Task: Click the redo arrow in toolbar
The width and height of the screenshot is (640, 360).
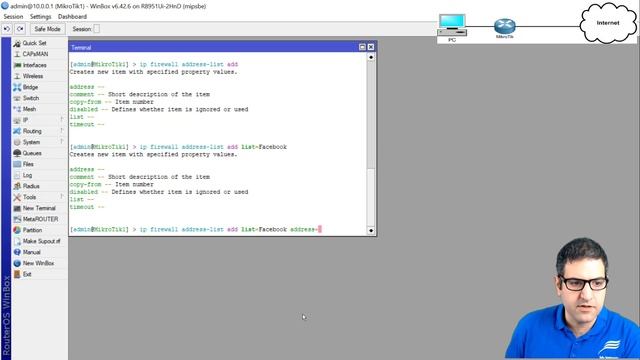Action: (x=20, y=29)
